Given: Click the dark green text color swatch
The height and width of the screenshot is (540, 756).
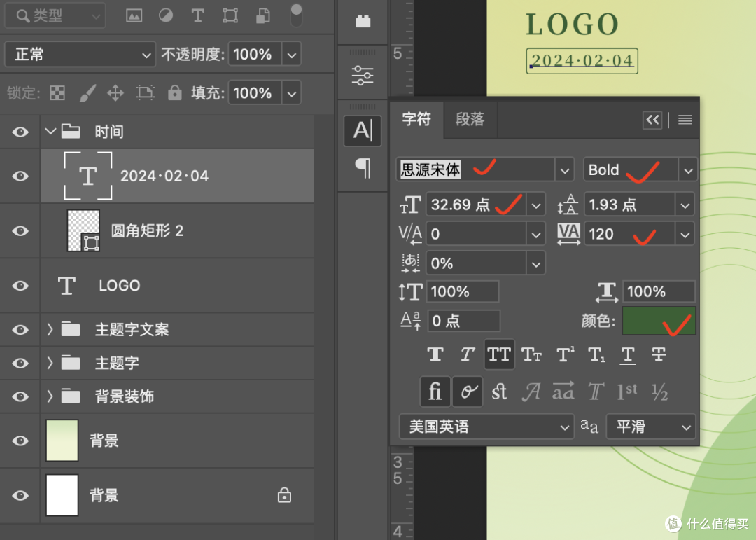Looking at the screenshot, I should pyautogui.click(x=659, y=321).
